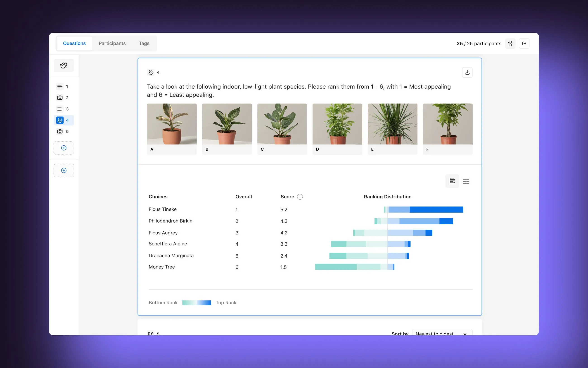This screenshot has height=368, width=588.
Task: Click the Ficus Tineke distribution bar
Action: tap(424, 209)
